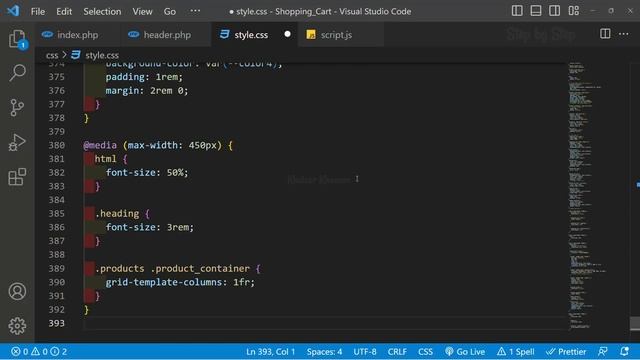Viewport: 640px width, 360px height.
Task: Click style.css in breadcrumb
Action: coord(102,55)
